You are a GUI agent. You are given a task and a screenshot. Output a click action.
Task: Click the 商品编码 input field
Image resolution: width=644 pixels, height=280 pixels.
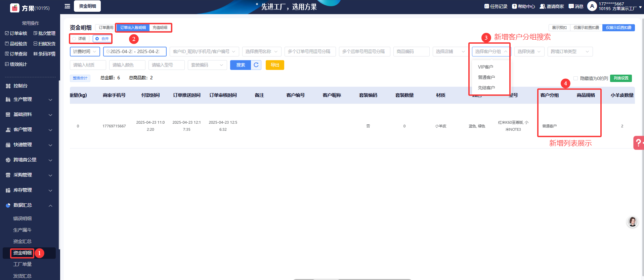[x=411, y=51]
